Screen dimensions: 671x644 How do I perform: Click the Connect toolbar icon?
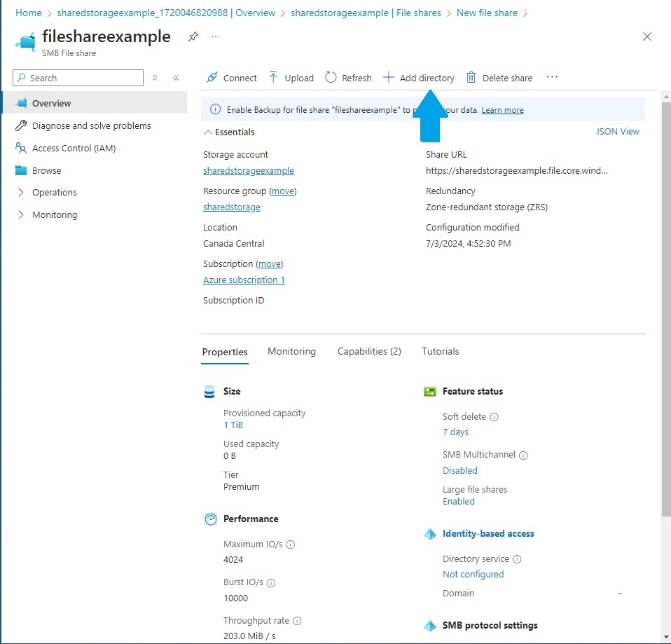(x=212, y=78)
